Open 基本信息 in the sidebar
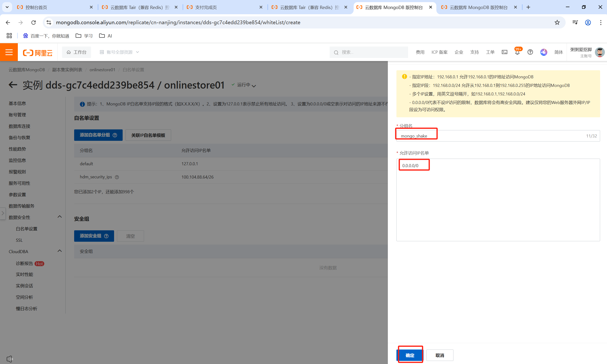 pyautogui.click(x=17, y=103)
